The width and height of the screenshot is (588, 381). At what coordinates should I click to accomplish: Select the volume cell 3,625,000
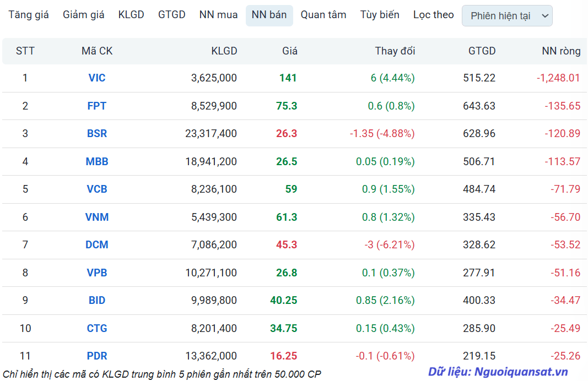(x=214, y=78)
